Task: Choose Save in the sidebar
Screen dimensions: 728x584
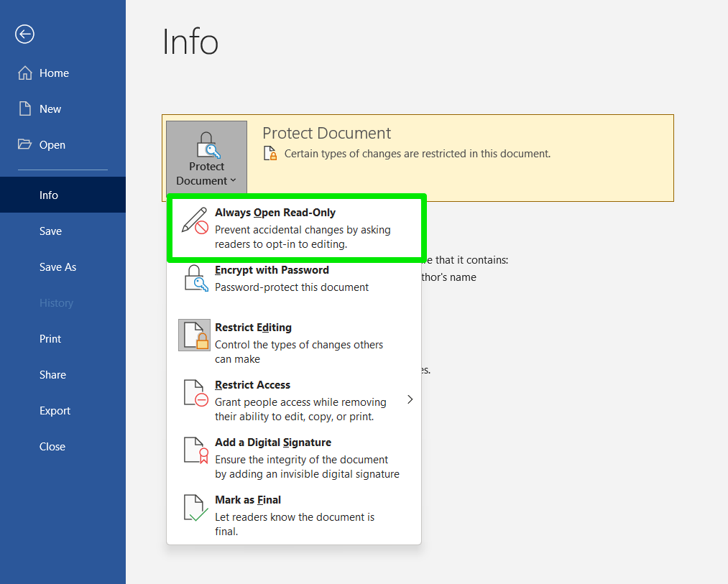Action: (63, 231)
